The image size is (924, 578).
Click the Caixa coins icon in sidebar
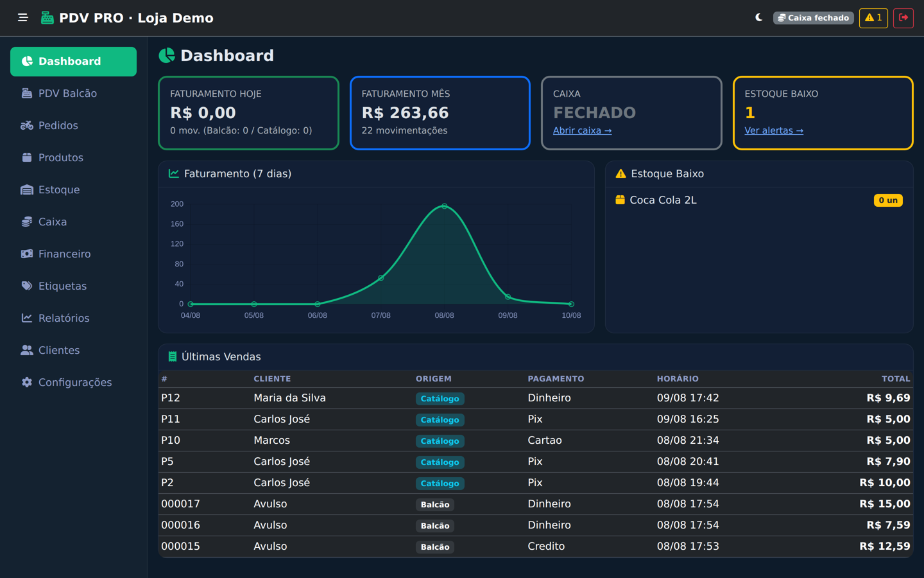click(27, 222)
